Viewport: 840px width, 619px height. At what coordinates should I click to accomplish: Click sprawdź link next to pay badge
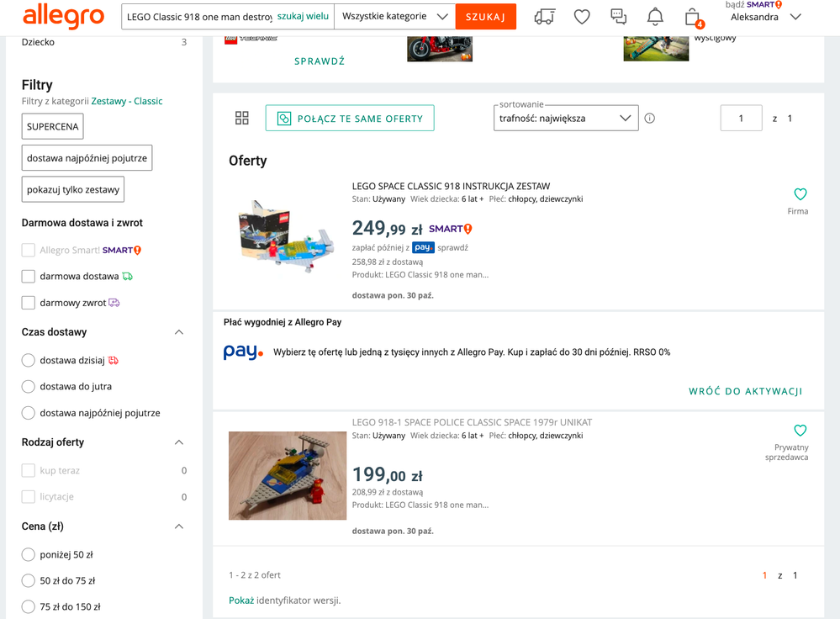452,247
